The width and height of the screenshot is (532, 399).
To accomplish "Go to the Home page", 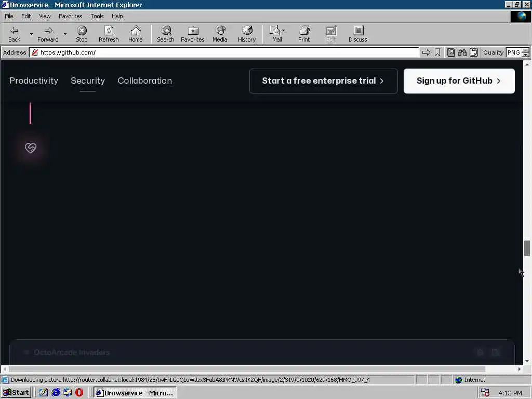I will (x=136, y=34).
